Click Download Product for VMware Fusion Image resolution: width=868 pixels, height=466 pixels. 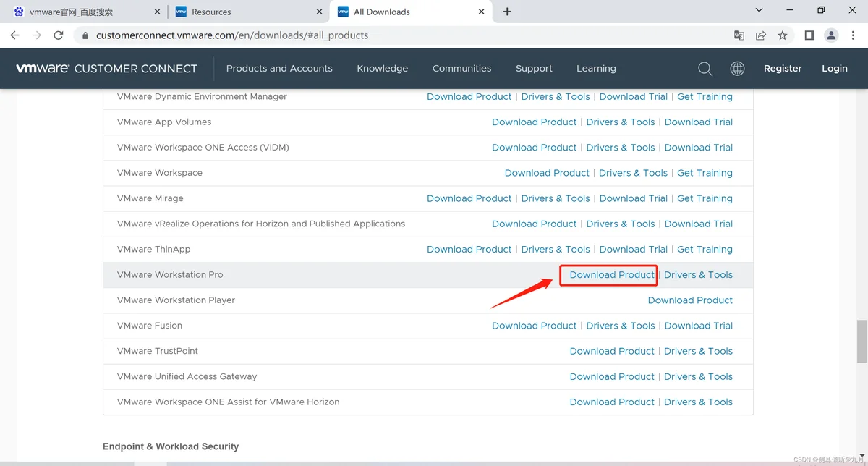(535, 326)
